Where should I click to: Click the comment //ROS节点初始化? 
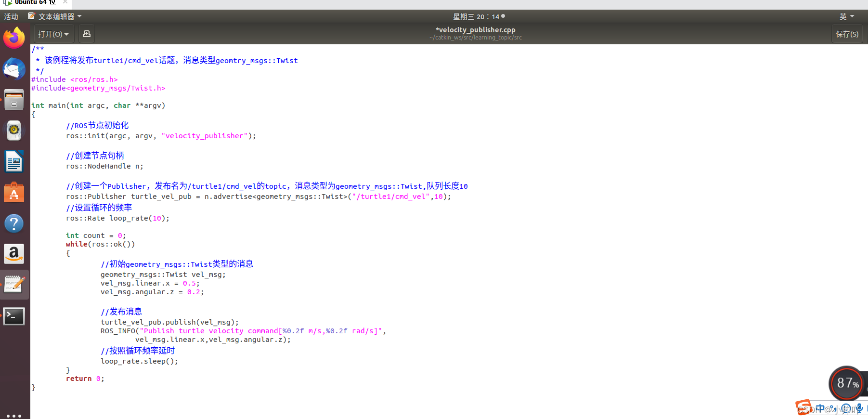tap(97, 125)
